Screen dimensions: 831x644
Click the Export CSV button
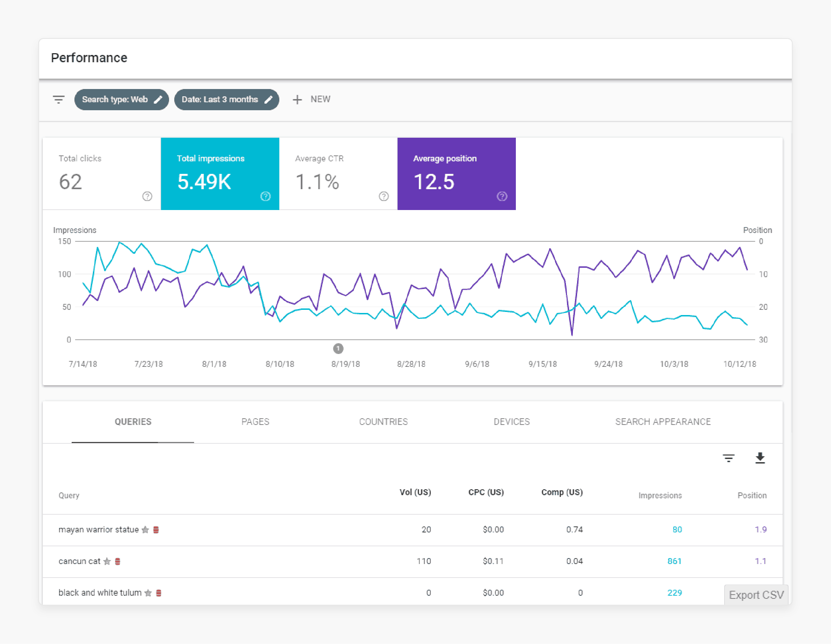coord(756,595)
